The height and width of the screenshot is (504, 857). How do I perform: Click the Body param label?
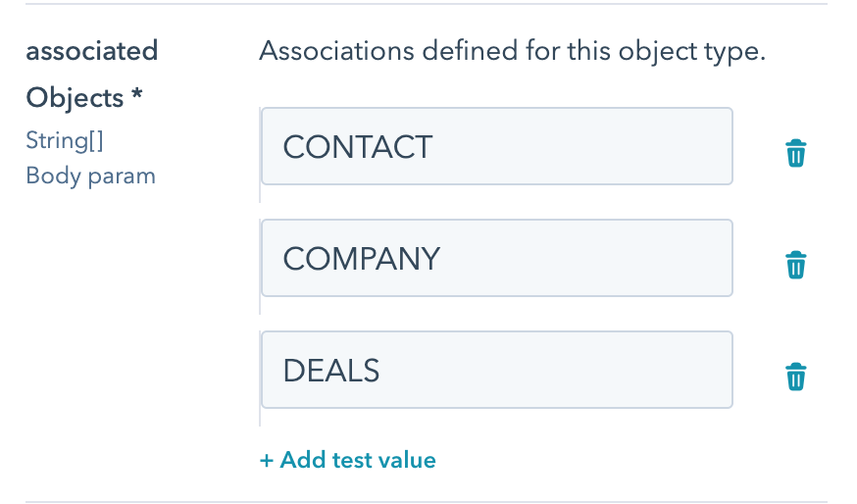point(90,176)
